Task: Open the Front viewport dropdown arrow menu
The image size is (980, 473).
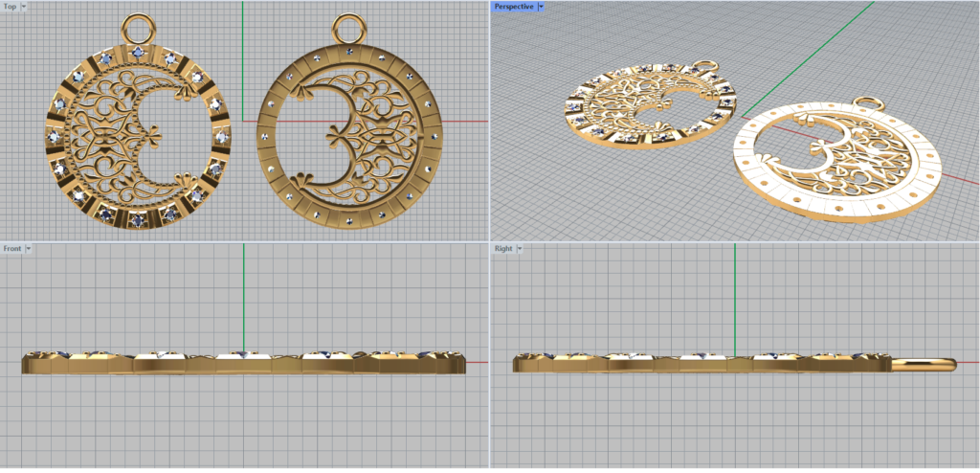Action: [28, 248]
